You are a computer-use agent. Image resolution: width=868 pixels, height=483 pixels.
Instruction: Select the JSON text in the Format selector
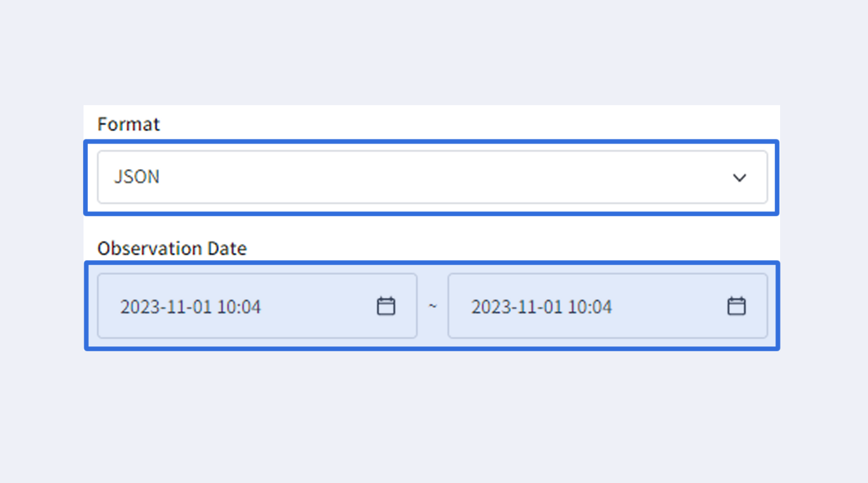point(137,177)
